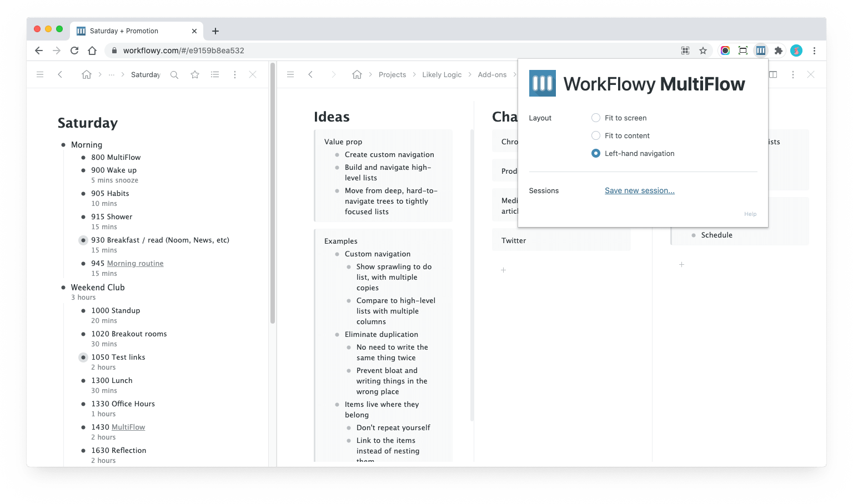Star the Saturday list
Screen dimensions: 853x504
click(195, 75)
